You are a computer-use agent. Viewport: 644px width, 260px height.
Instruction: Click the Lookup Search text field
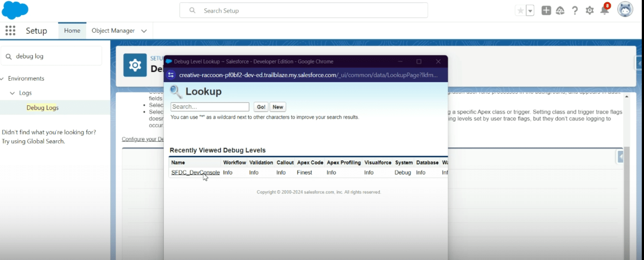click(x=210, y=107)
